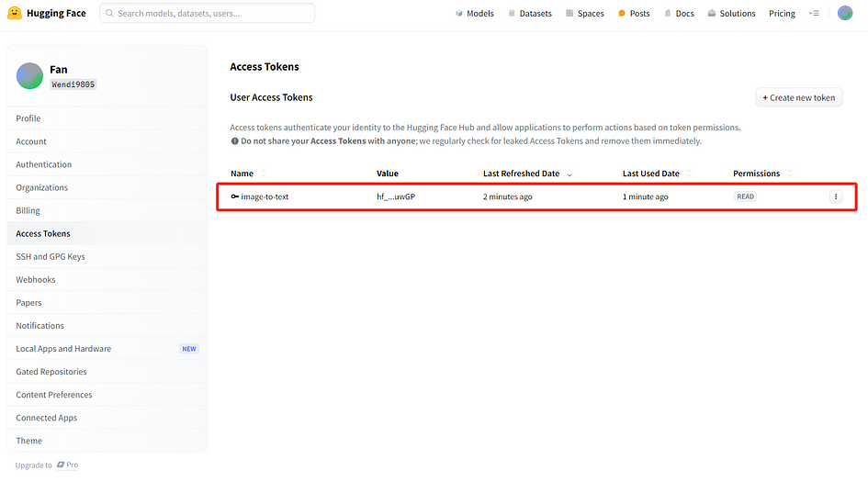Viewport: 868px width, 482px height.
Task: Open Posts in the top nav
Action: point(634,13)
